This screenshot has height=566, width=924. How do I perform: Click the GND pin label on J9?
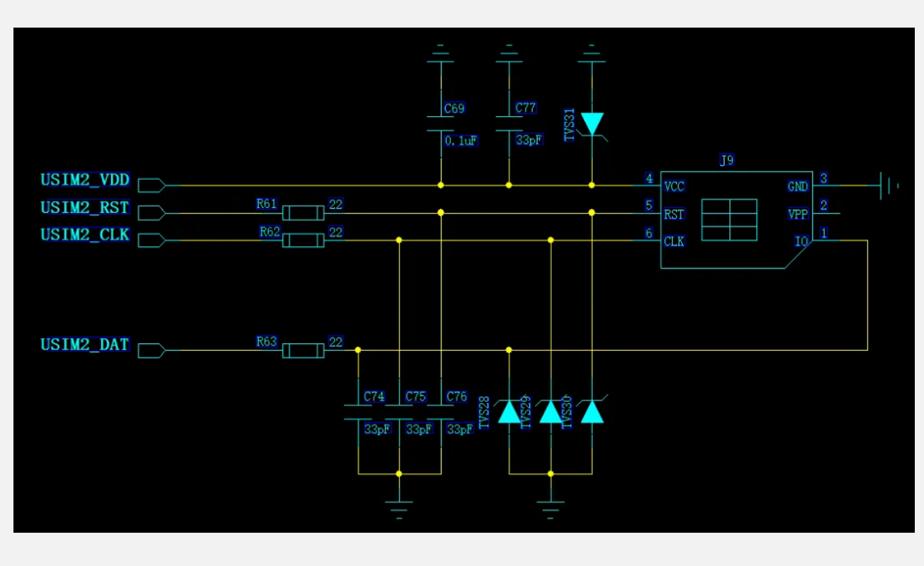point(798,187)
